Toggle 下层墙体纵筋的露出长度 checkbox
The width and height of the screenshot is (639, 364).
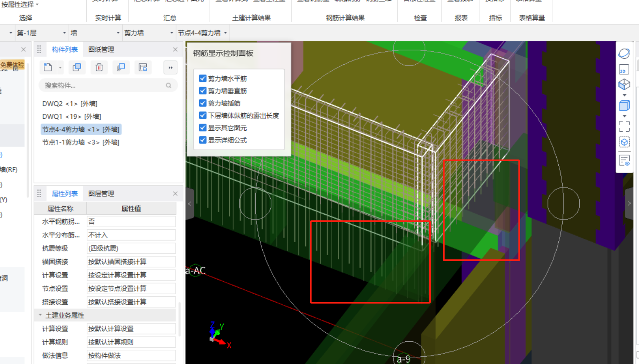point(203,115)
